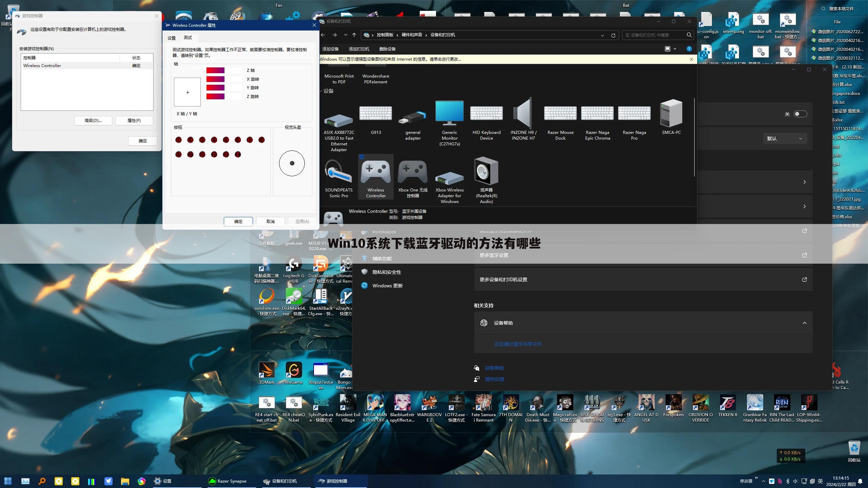Click 取消 in Wireless Controller properties
Image resolution: width=868 pixels, height=488 pixels.
click(271, 222)
